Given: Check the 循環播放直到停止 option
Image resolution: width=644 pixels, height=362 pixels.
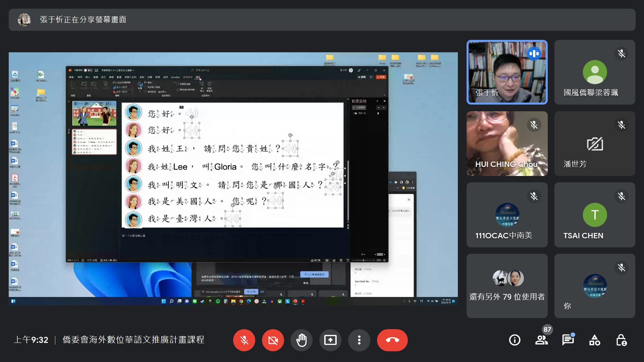Looking at the screenshot, I should coord(146,92).
